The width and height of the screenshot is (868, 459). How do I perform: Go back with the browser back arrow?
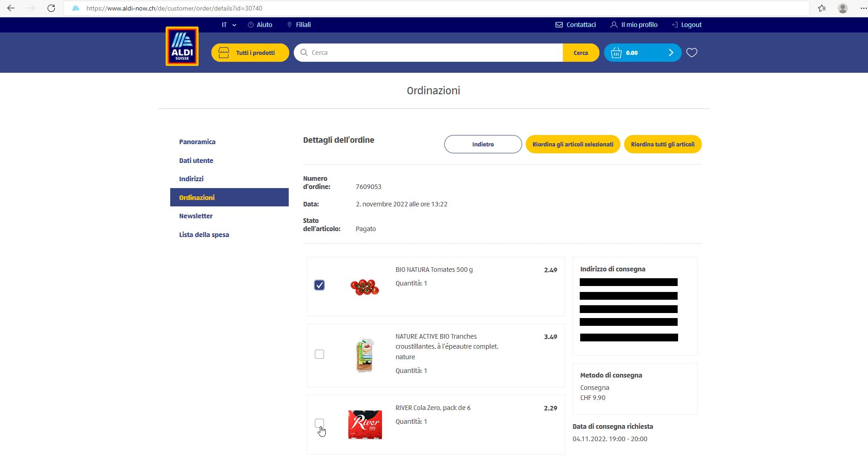pyautogui.click(x=11, y=8)
